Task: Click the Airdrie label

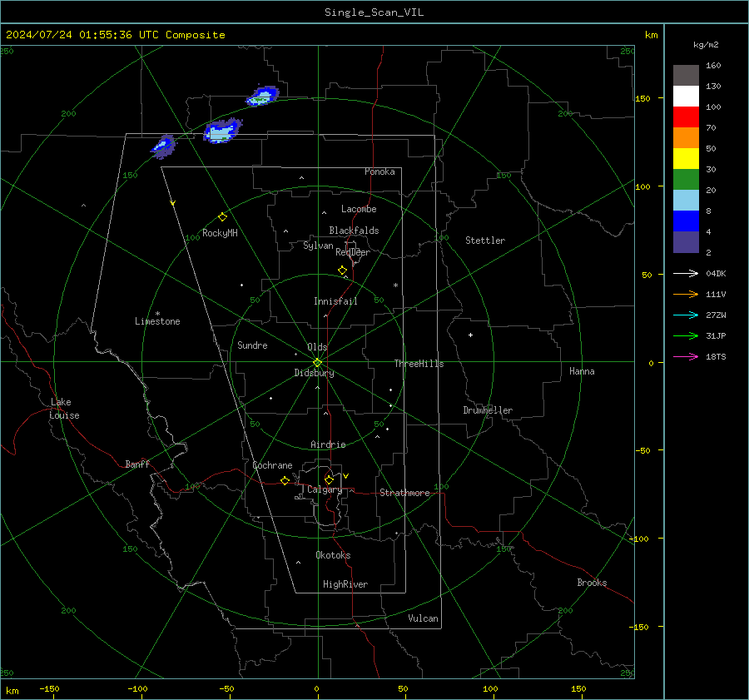Action: point(328,444)
